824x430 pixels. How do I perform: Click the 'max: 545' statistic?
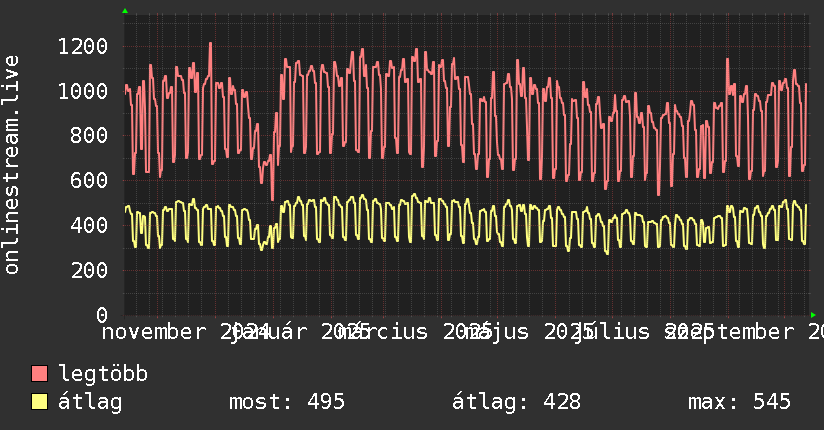point(739,402)
